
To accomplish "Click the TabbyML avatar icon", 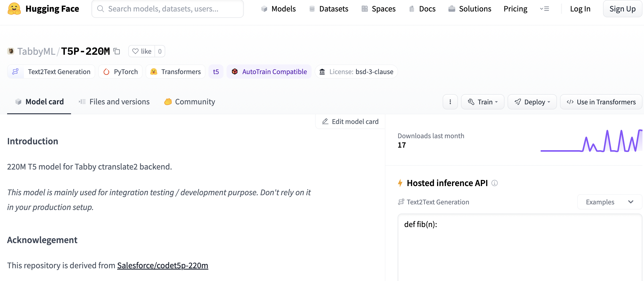I will pos(11,51).
